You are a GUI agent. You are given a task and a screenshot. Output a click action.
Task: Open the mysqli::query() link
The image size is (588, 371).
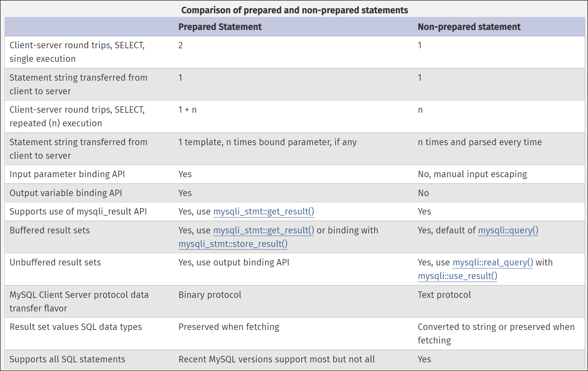point(508,230)
